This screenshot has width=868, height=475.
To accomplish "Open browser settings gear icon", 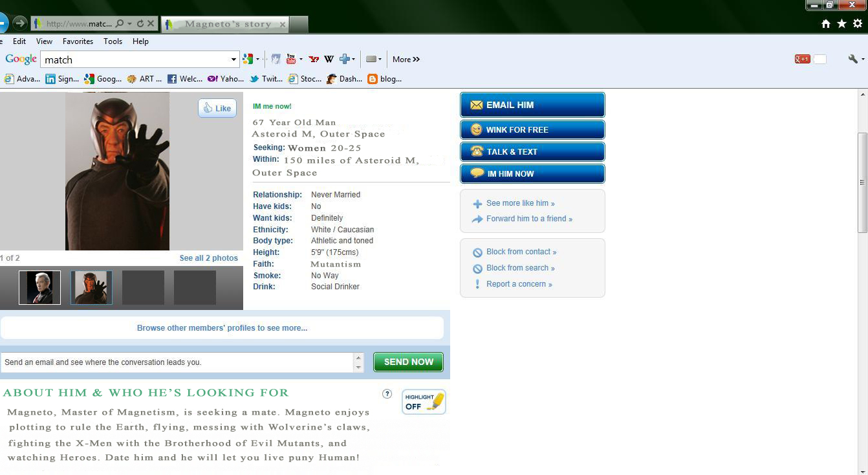I will point(858,23).
